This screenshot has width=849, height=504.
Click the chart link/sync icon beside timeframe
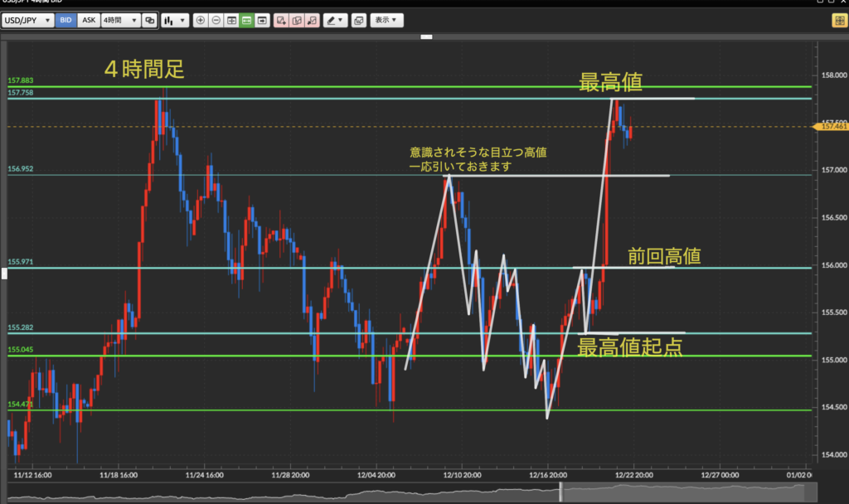[x=149, y=20]
